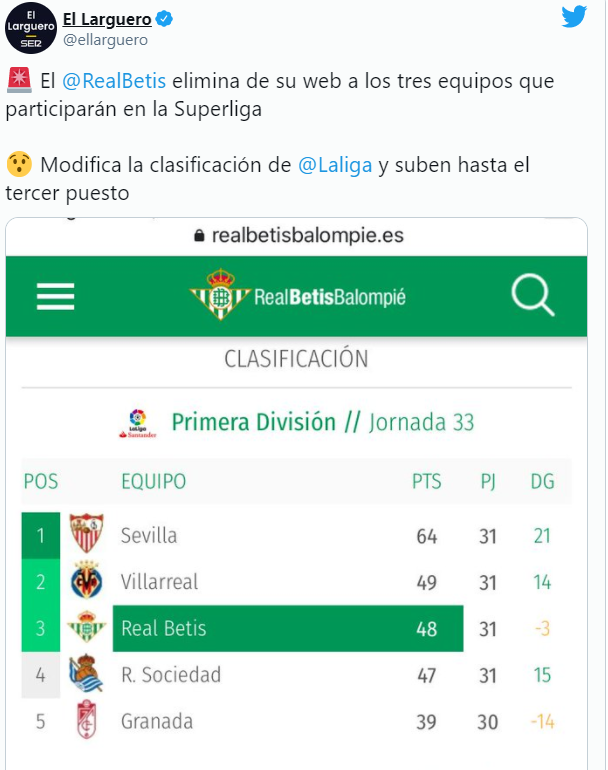Click the Twitter bird logo
This screenshot has height=770, width=608.
tap(574, 17)
